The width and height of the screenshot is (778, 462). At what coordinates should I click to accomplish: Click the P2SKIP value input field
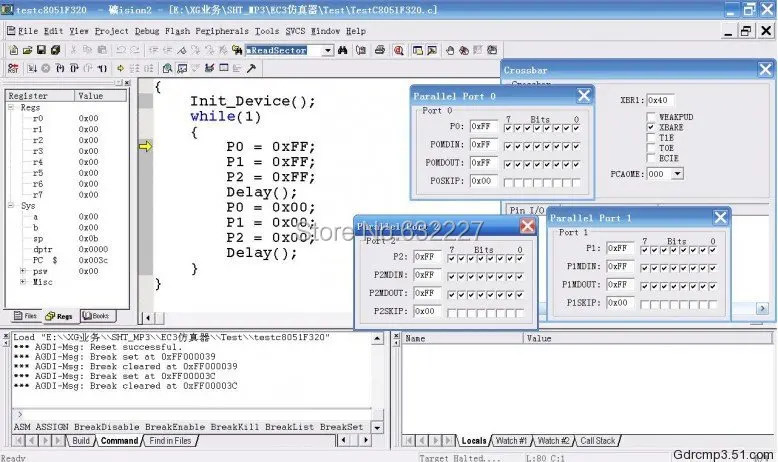click(427, 312)
